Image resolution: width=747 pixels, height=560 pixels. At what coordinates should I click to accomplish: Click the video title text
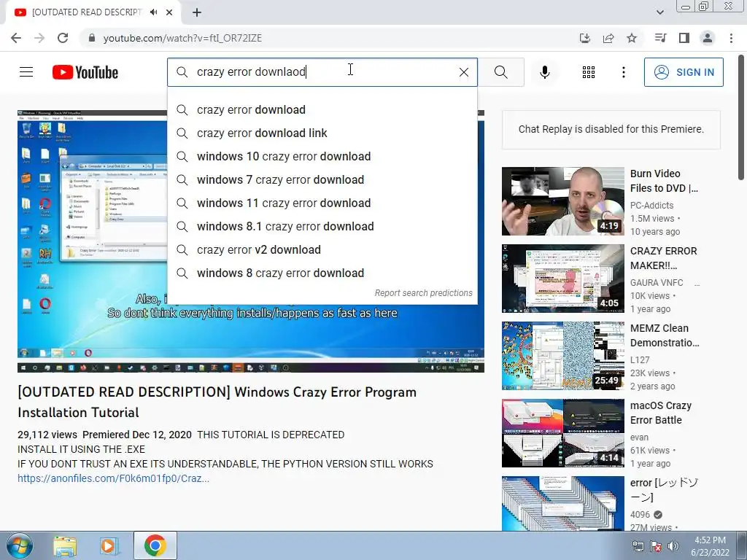tap(217, 402)
